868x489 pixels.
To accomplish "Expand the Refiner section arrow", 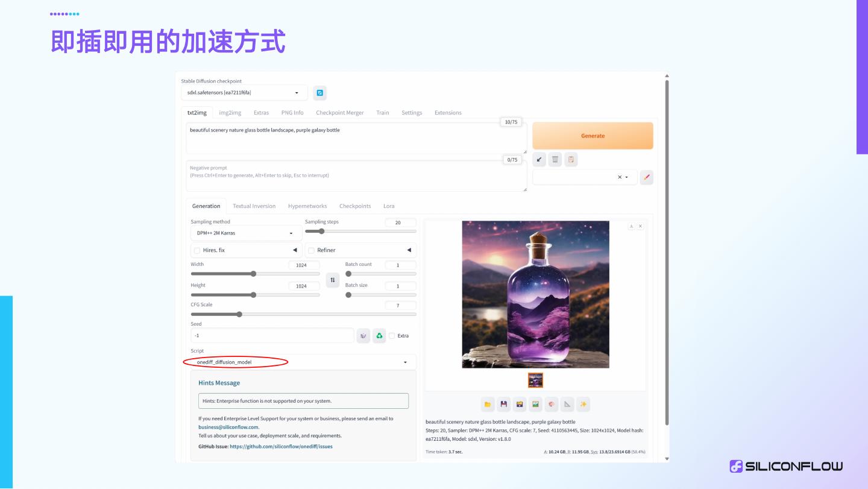I will [409, 250].
